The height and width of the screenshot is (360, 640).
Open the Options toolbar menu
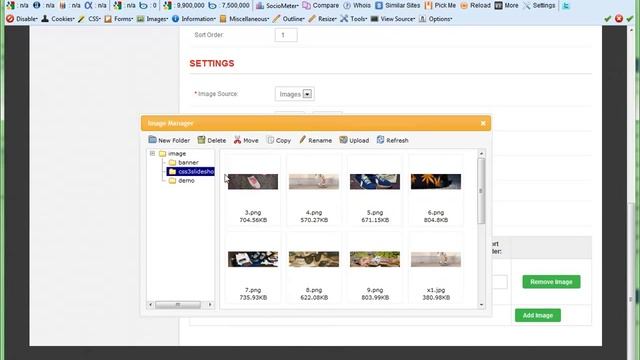(436, 19)
